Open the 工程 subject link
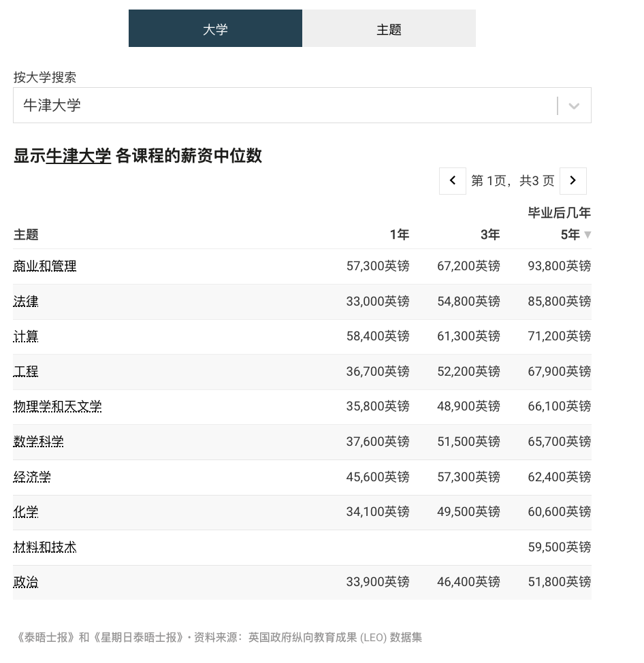Image resolution: width=644 pixels, height=663 pixels. point(26,372)
